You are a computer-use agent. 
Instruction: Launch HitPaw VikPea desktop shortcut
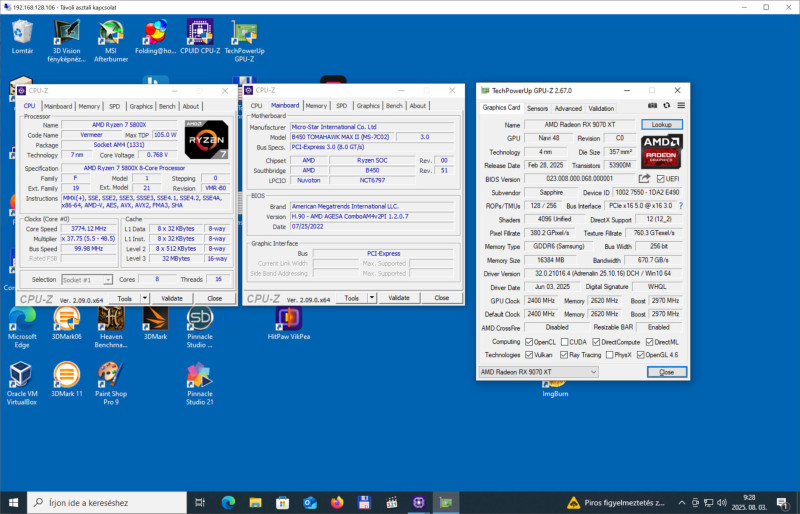tap(289, 323)
